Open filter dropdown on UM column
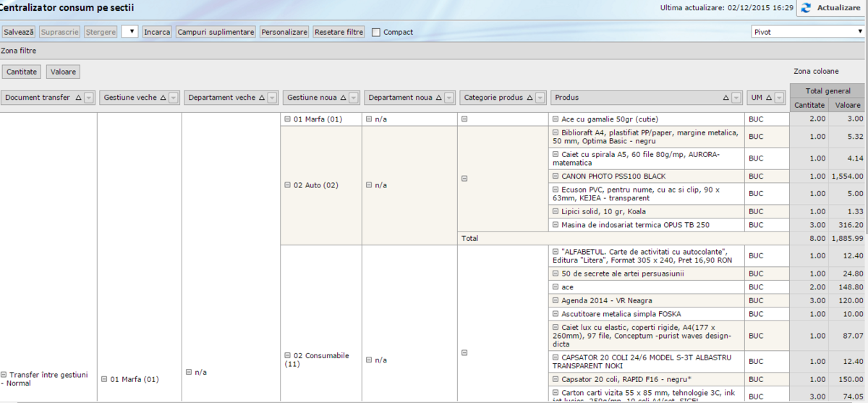The width and height of the screenshot is (868, 403). (779, 98)
